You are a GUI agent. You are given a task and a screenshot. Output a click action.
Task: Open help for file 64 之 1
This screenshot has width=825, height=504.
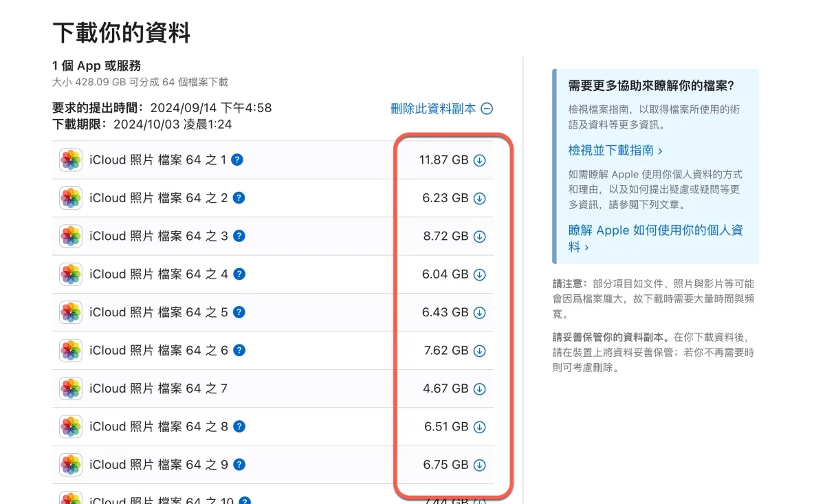[x=237, y=160]
